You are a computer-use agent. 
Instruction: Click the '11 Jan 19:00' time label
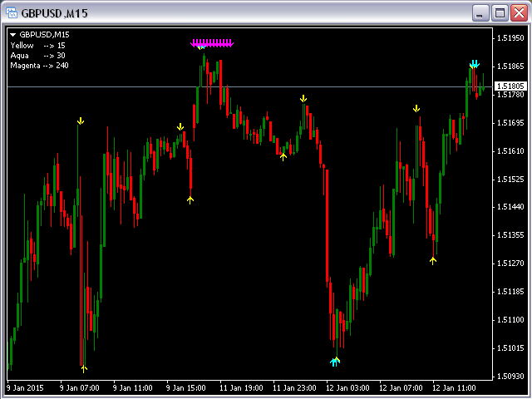[x=241, y=388]
